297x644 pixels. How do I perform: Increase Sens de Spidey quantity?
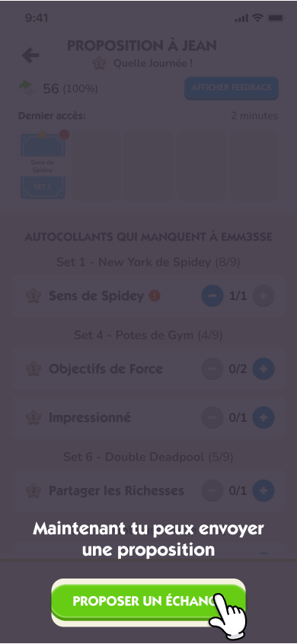(x=263, y=295)
